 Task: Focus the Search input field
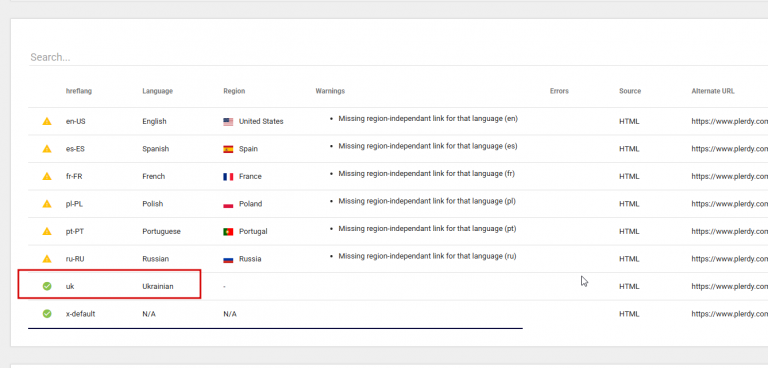pos(398,57)
